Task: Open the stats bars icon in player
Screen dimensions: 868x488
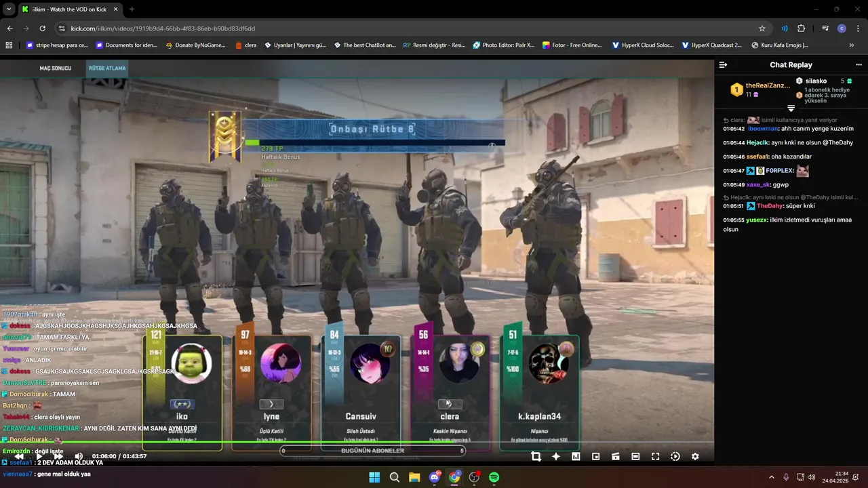Action: 576,457
